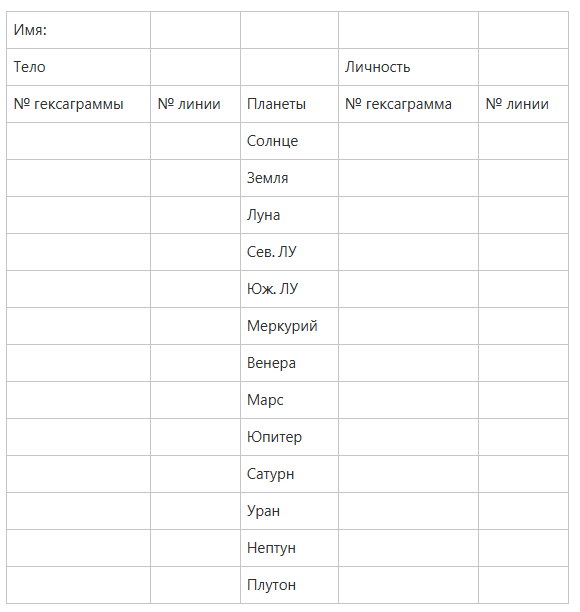Select the 'Уран' cell
This screenshot has width=580, height=612.
tap(289, 511)
